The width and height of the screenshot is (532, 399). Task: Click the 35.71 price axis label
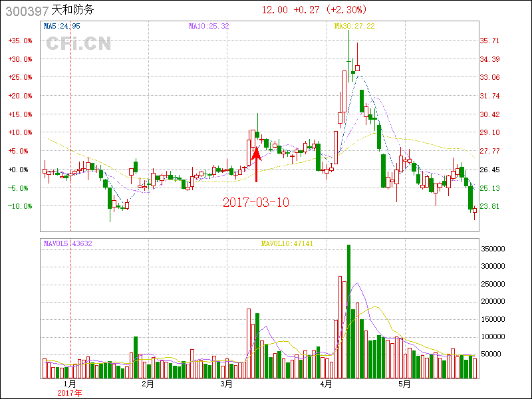click(489, 41)
